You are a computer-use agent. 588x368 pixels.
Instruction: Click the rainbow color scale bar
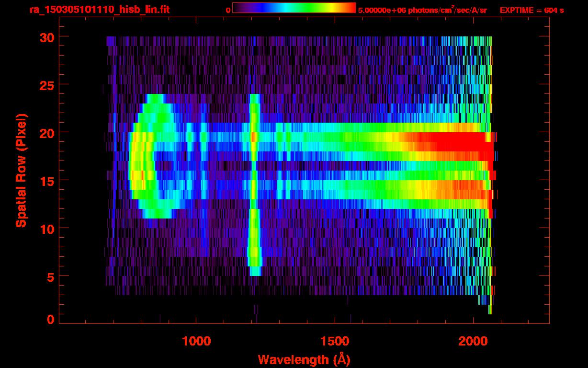coord(294,8)
